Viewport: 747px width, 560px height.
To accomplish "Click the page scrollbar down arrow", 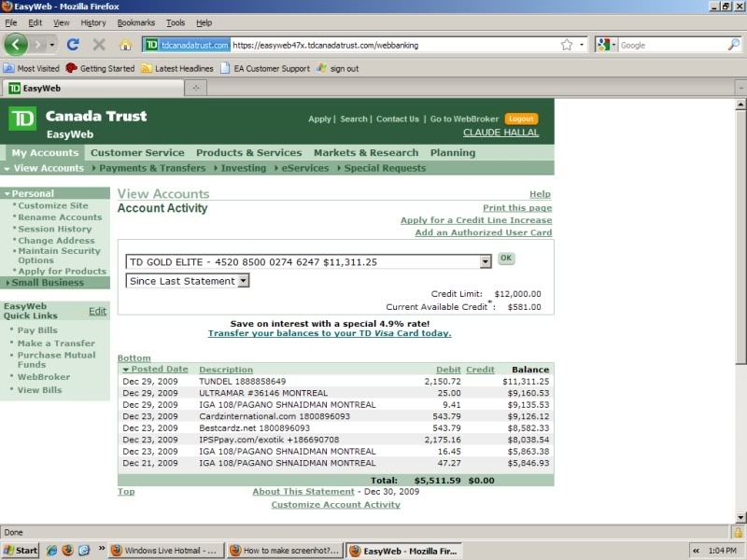I will (x=740, y=518).
